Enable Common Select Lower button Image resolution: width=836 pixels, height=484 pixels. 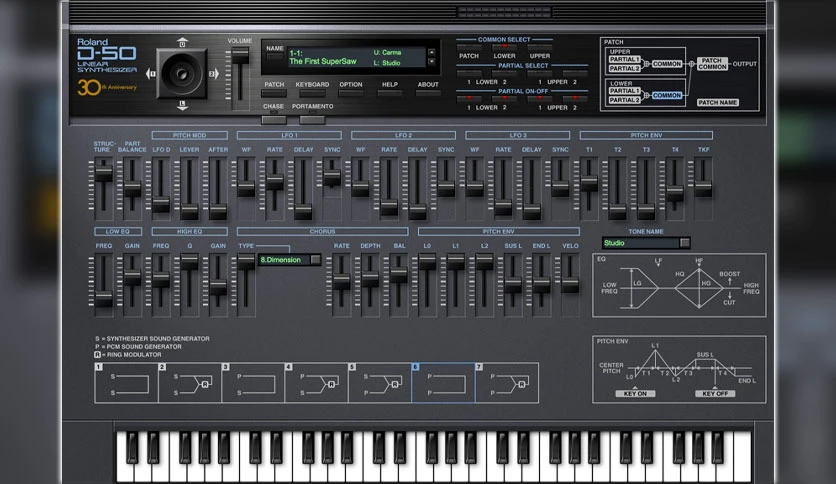click(x=504, y=47)
